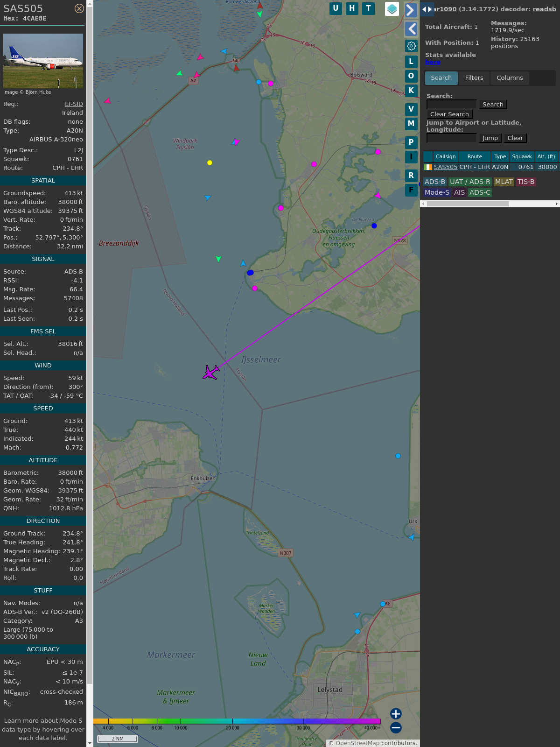
Task: Expand sidebar with right chevron arrow
Action: coord(411,10)
